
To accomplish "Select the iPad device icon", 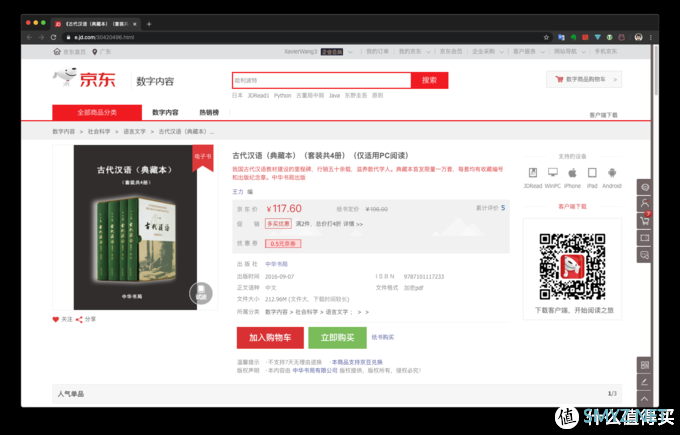I will [x=592, y=173].
